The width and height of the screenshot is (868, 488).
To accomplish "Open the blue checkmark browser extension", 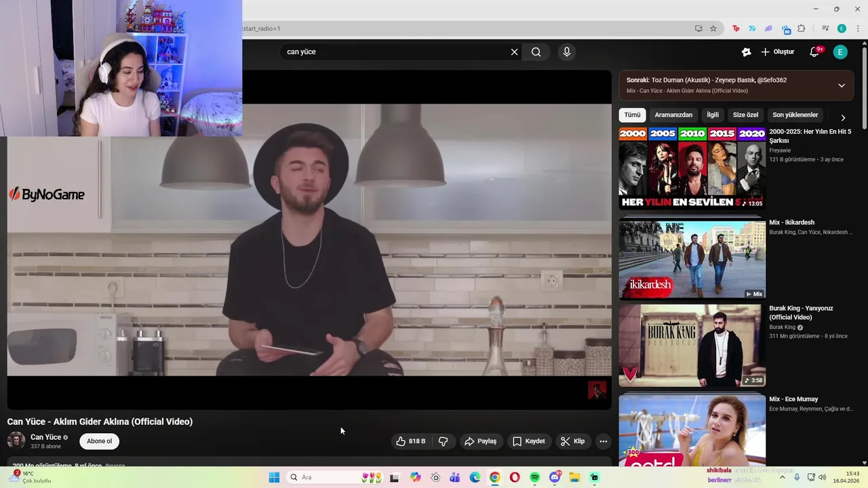I will tap(752, 28).
